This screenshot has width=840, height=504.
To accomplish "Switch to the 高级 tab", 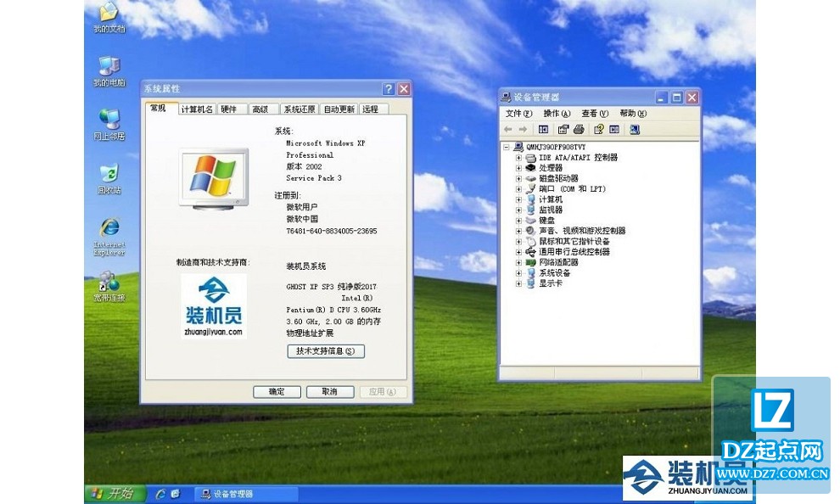I will [263, 109].
